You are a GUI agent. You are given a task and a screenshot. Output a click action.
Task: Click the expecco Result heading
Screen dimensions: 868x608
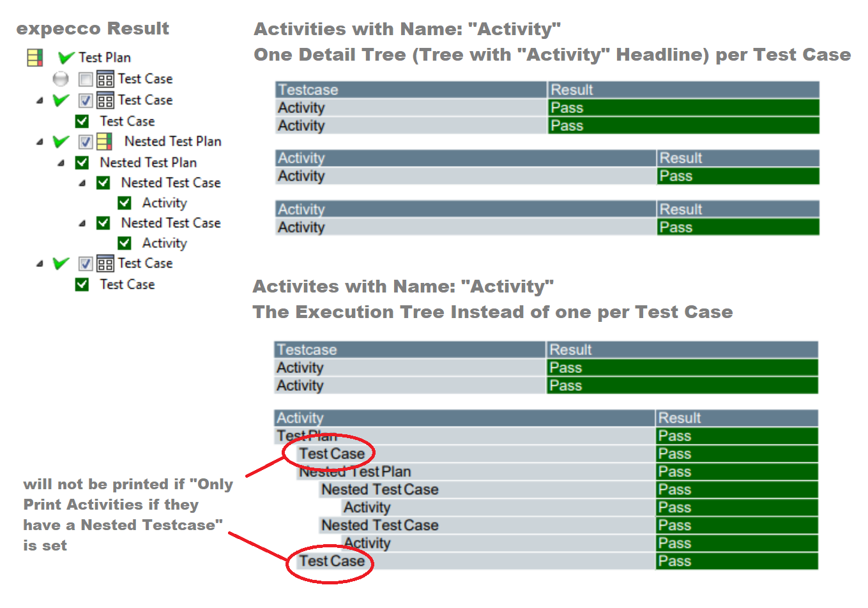(93, 29)
